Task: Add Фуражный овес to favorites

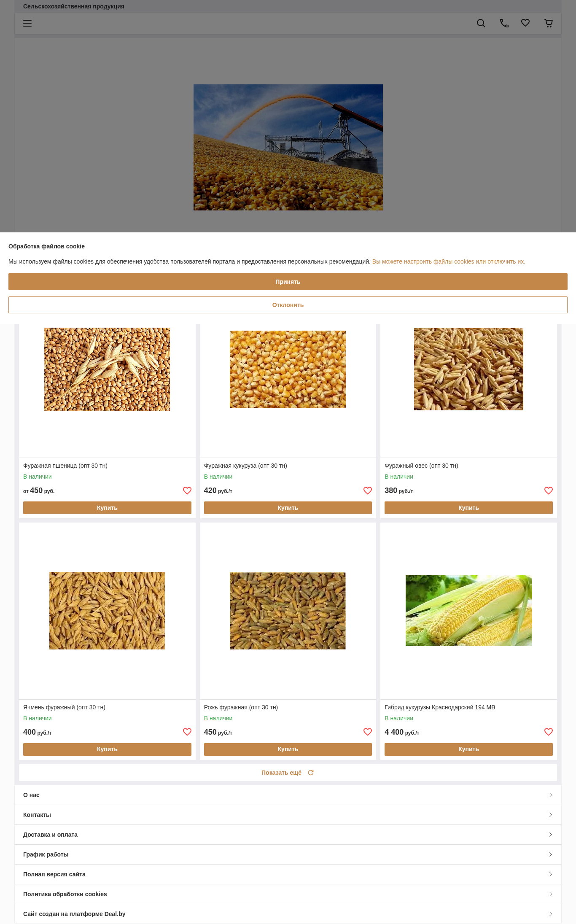Action: coord(549,490)
